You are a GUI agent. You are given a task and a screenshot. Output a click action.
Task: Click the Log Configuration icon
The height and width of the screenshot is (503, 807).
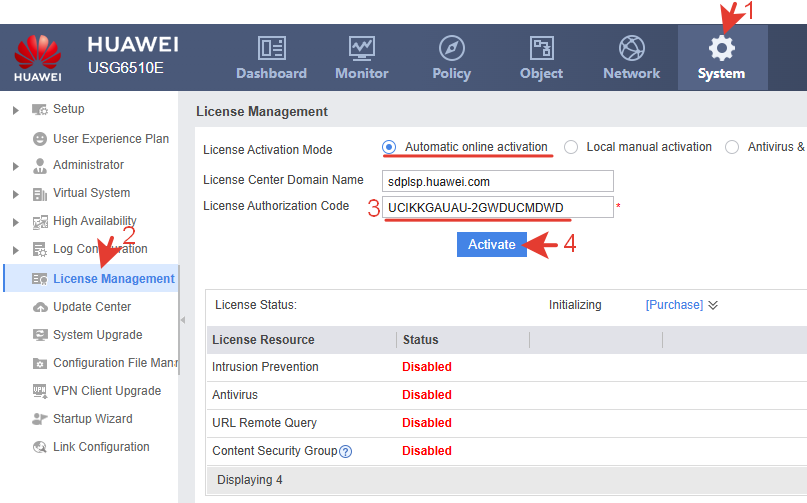pyautogui.click(x=40, y=250)
